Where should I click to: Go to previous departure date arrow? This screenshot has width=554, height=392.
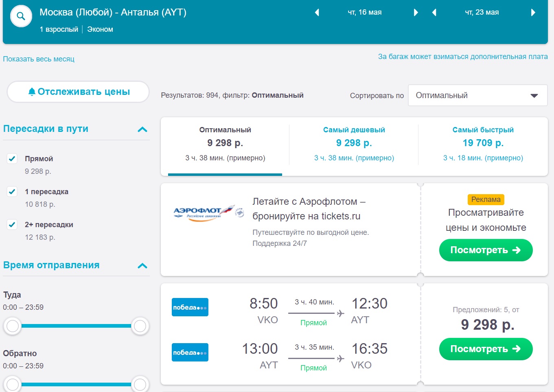click(x=317, y=13)
